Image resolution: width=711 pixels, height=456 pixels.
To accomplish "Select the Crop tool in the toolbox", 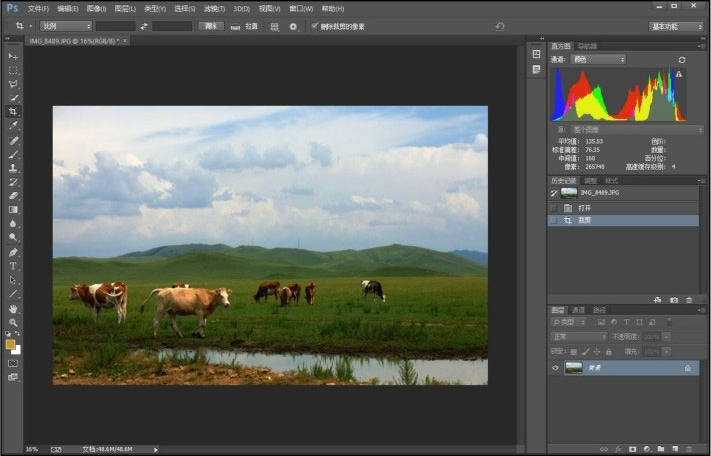I will 13,112.
